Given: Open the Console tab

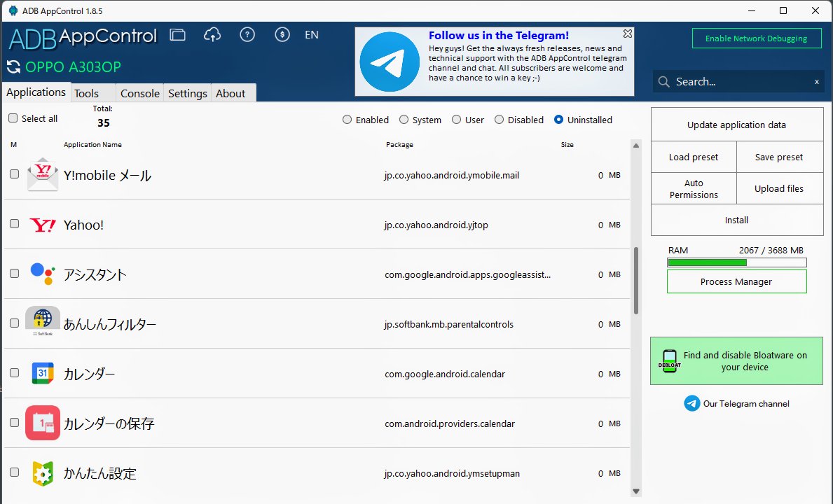Looking at the screenshot, I should pyautogui.click(x=139, y=93).
